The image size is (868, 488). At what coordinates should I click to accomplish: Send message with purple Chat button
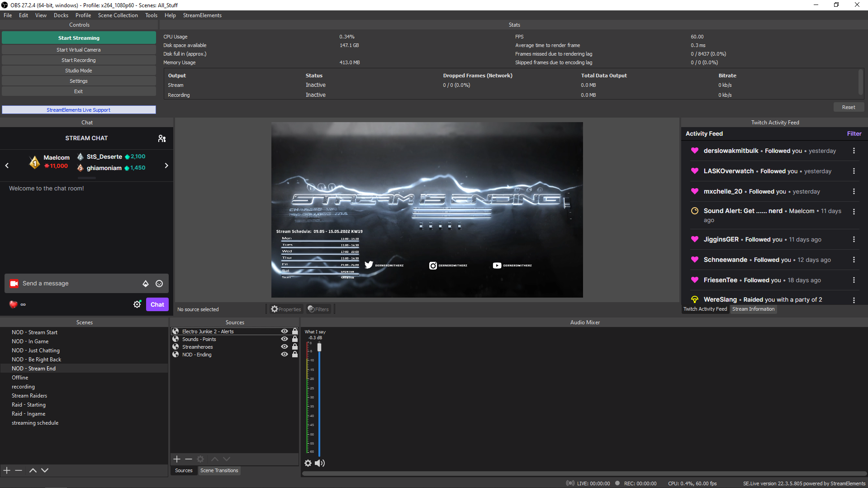(x=157, y=304)
